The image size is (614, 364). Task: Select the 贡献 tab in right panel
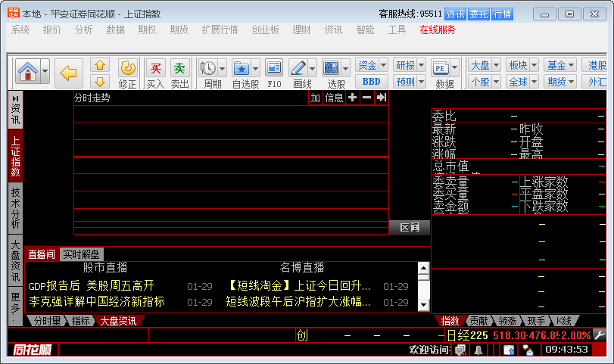tap(479, 321)
